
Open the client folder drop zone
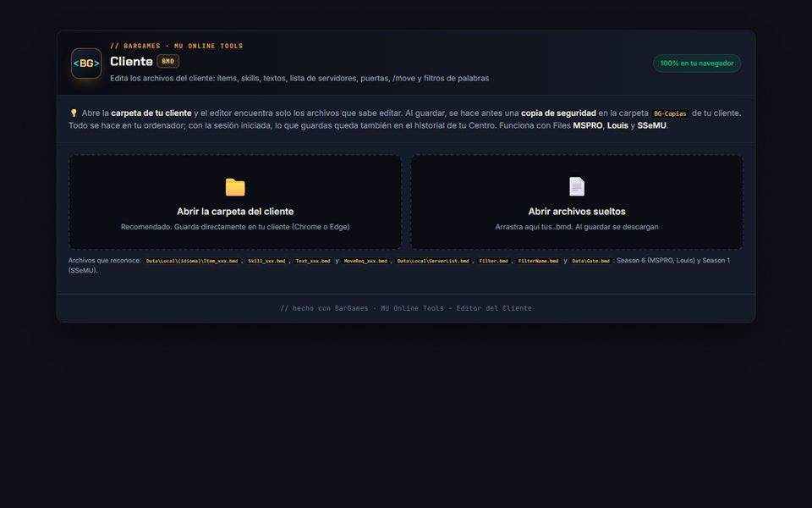235,202
